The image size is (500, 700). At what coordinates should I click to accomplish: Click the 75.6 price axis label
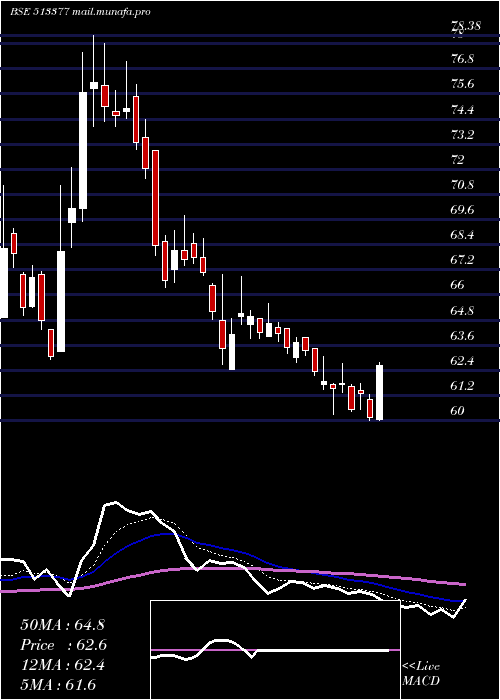(462, 84)
